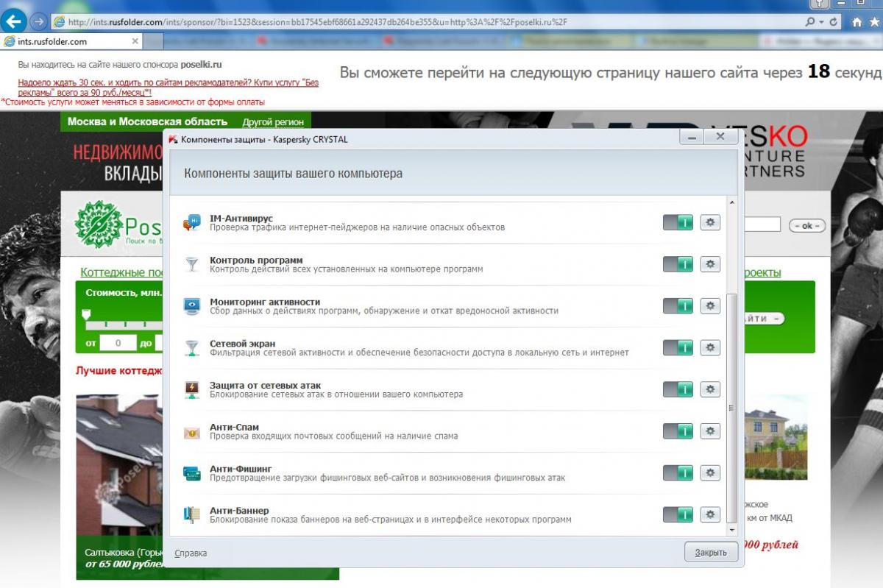Toggle the Анти-Спам switch

tap(678, 431)
